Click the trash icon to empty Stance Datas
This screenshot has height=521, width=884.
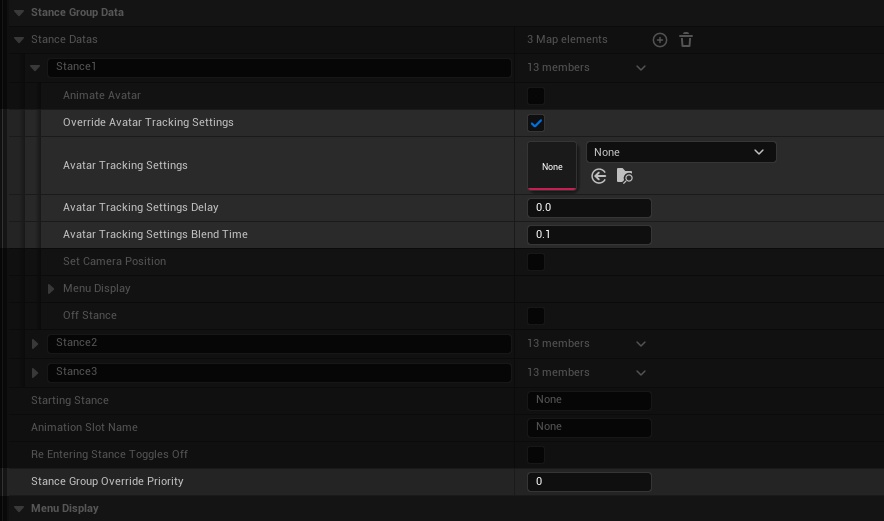pos(686,40)
